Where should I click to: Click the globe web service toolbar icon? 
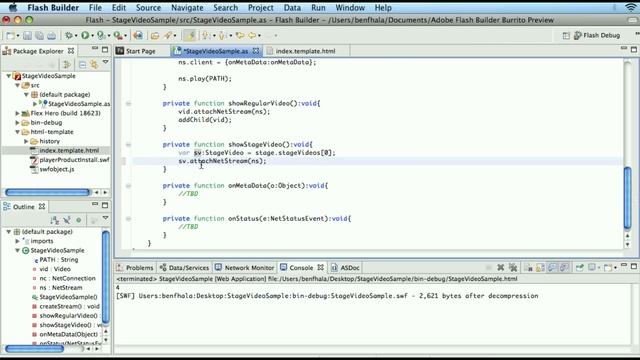point(138,36)
